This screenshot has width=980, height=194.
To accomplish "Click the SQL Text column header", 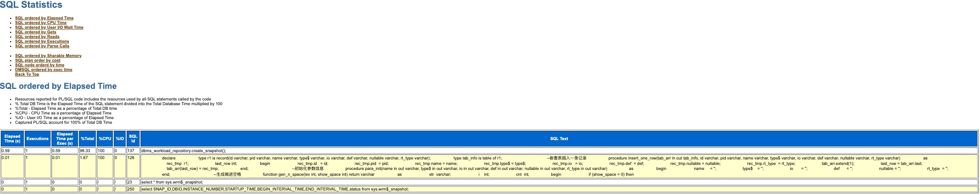I will pyautogui.click(x=559, y=139).
